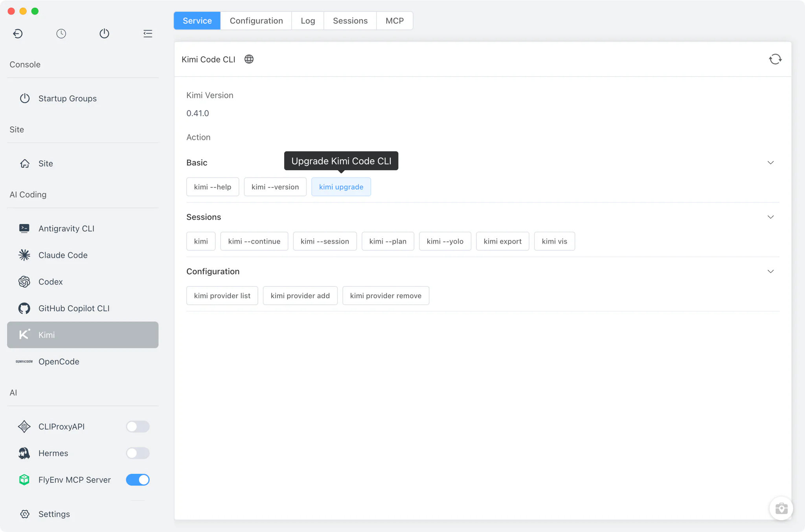Switch to the MCP tab
Image resolution: width=805 pixels, height=532 pixels.
pos(395,21)
